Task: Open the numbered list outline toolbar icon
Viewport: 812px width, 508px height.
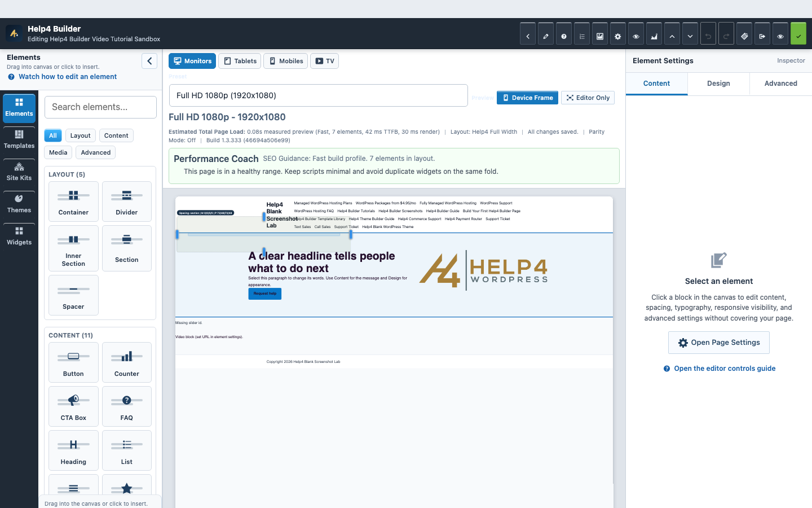Action: coord(582,34)
